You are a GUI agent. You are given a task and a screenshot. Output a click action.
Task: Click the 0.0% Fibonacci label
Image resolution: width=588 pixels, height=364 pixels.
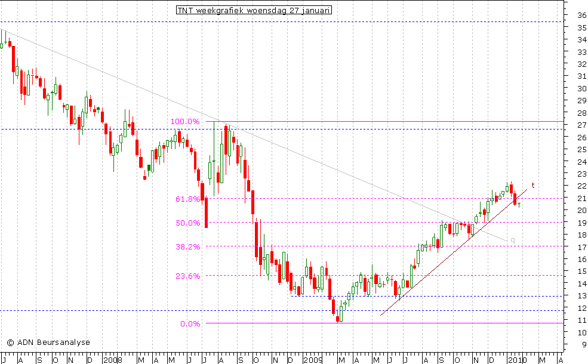coord(190,324)
